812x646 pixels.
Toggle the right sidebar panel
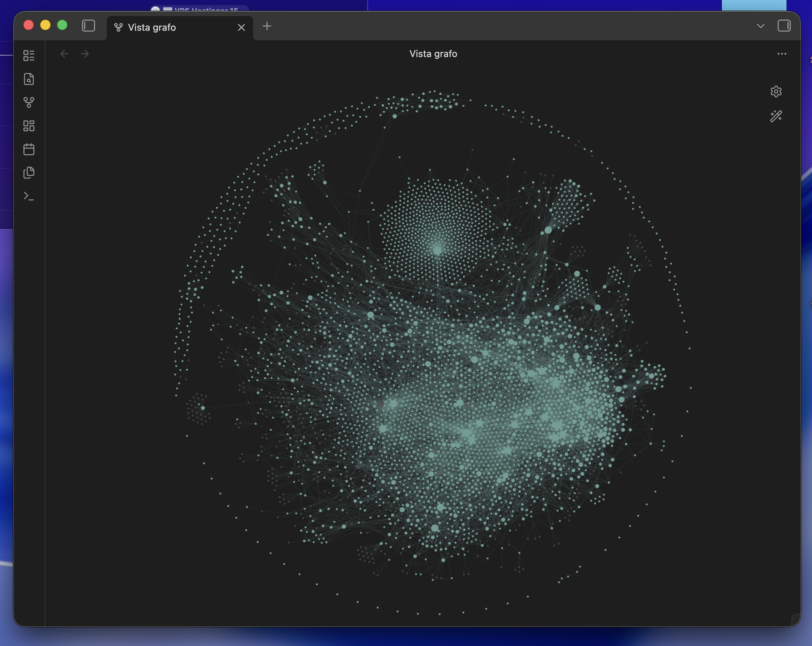coord(784,26)
